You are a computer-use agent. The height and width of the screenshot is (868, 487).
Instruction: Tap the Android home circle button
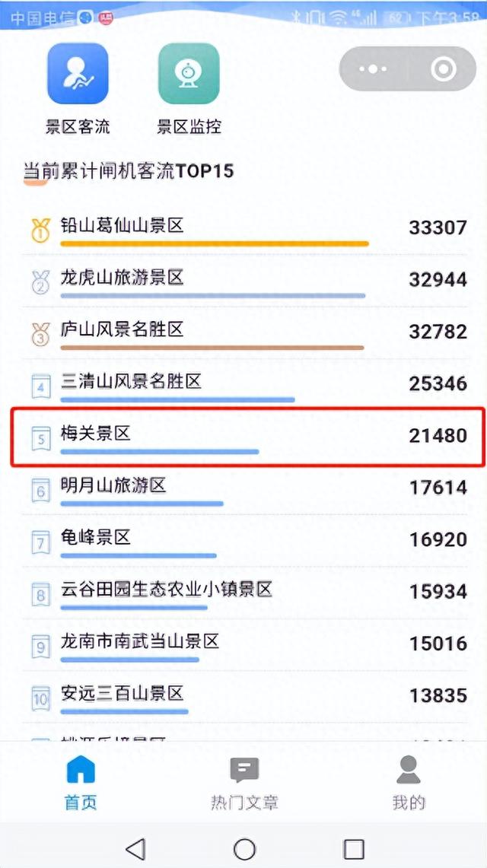pos(244,849)
